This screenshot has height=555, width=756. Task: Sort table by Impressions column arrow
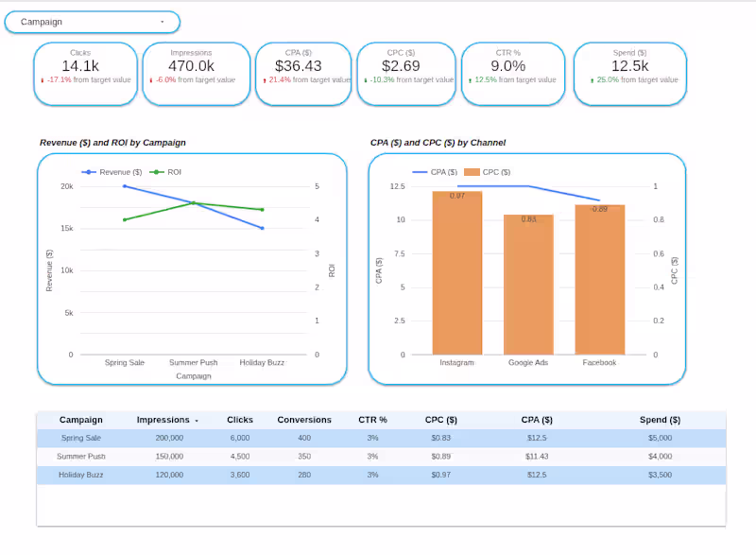click(x=197, y=421)
